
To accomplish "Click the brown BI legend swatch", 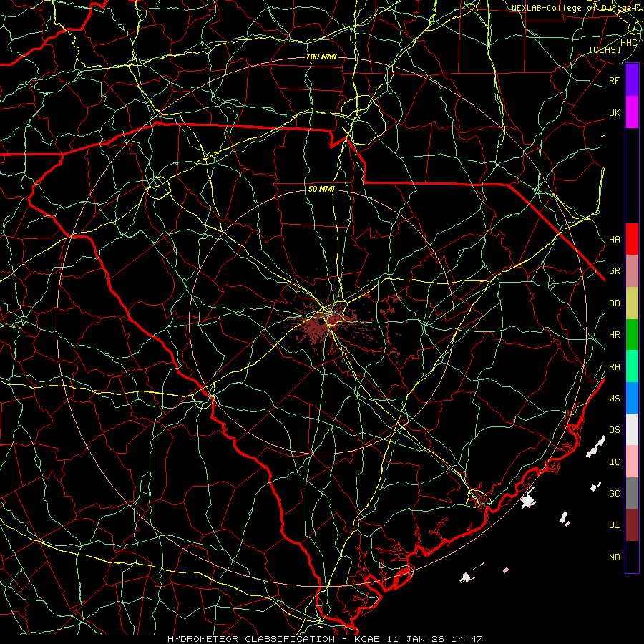I will coord(632,525).
